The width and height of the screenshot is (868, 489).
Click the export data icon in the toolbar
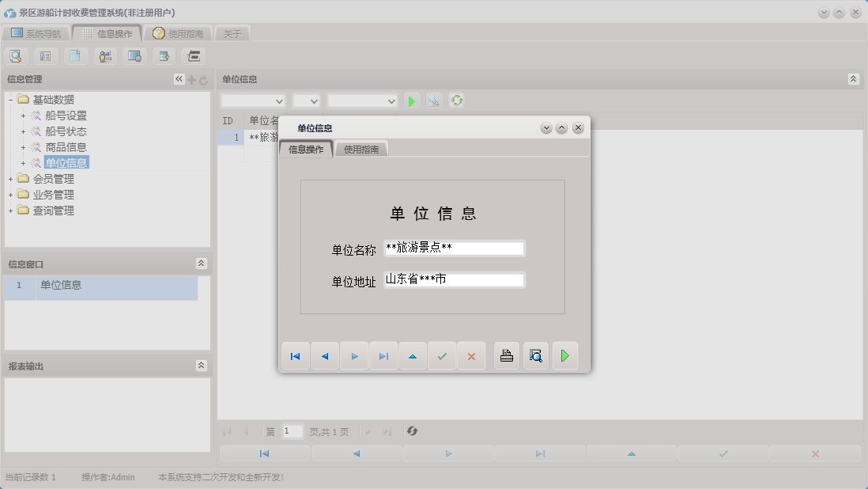click(164, 56)
